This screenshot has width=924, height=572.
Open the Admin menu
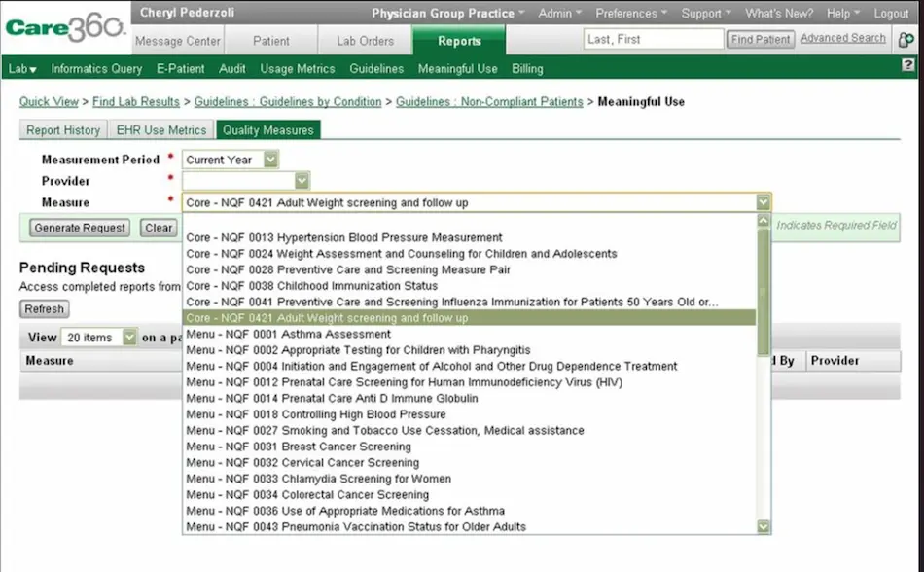558,14
